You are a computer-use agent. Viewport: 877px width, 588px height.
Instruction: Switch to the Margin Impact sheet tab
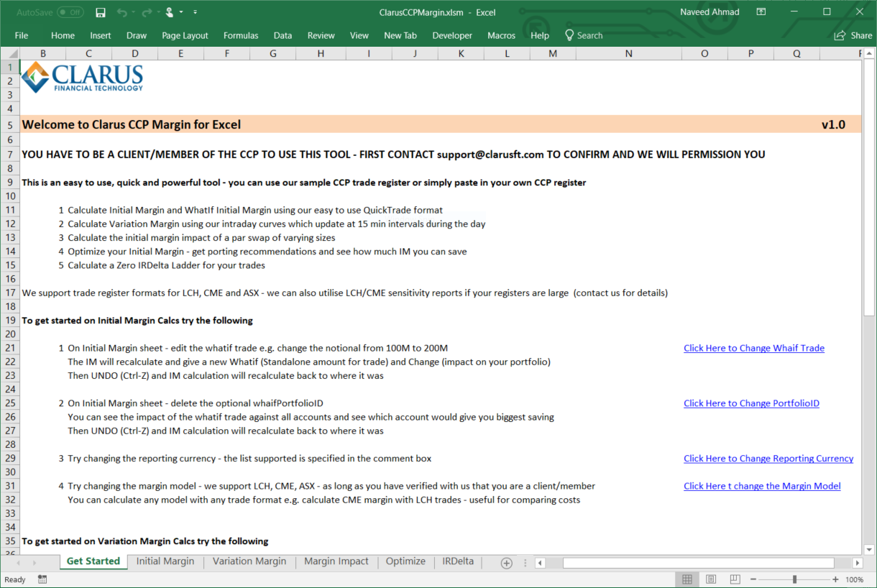click(x=336, y=561)
